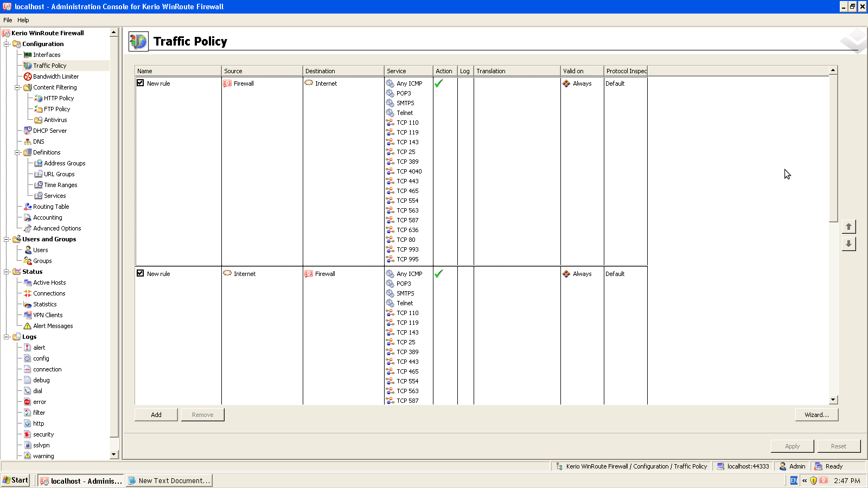Open the Windows Start menu

tap(16, 480)
